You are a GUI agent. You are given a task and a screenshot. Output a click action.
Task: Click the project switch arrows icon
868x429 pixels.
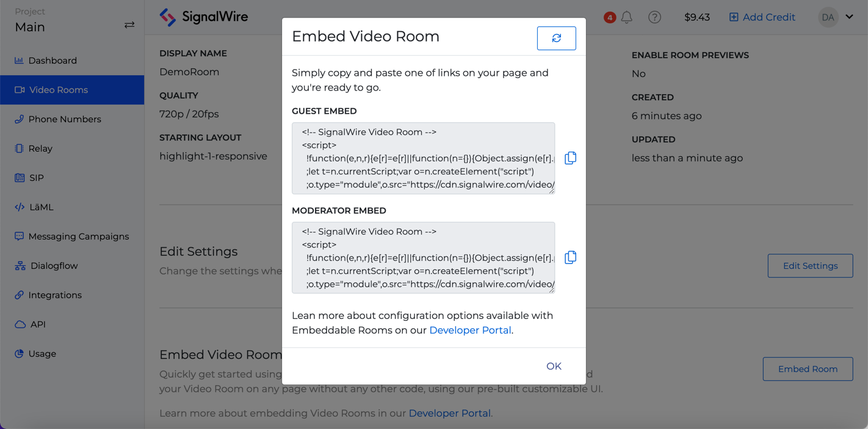coord(129,25)
